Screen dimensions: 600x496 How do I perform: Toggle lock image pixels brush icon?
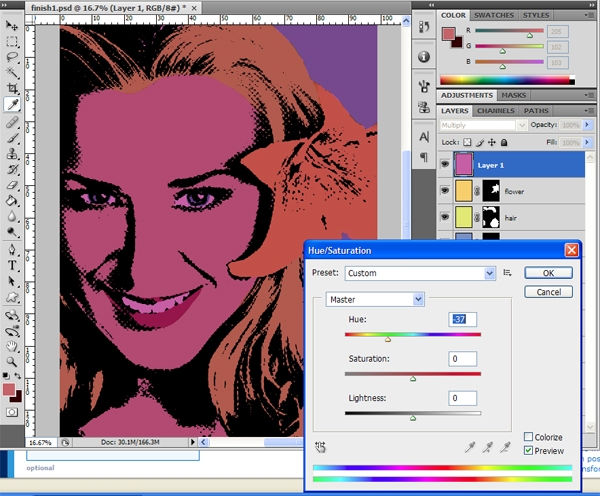(479, 142)
